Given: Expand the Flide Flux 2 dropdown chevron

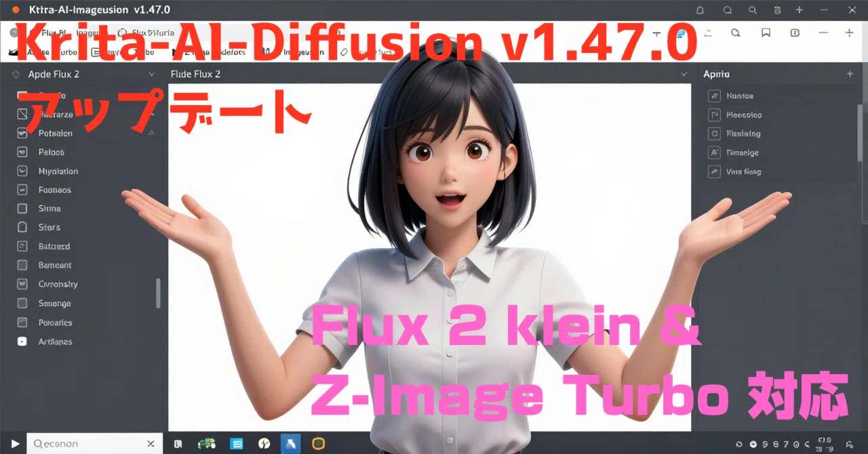Looking at the screenshot, I should pos(684,75).
